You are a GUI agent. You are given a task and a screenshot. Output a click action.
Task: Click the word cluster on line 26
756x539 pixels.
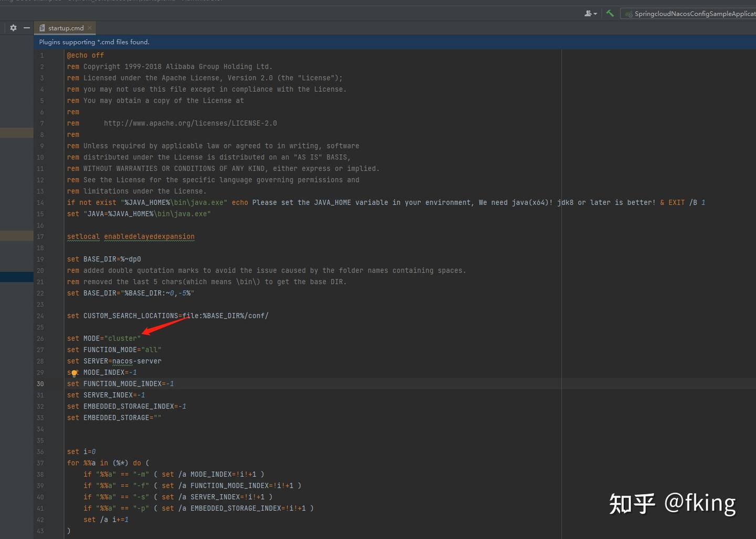coord(122,338)
